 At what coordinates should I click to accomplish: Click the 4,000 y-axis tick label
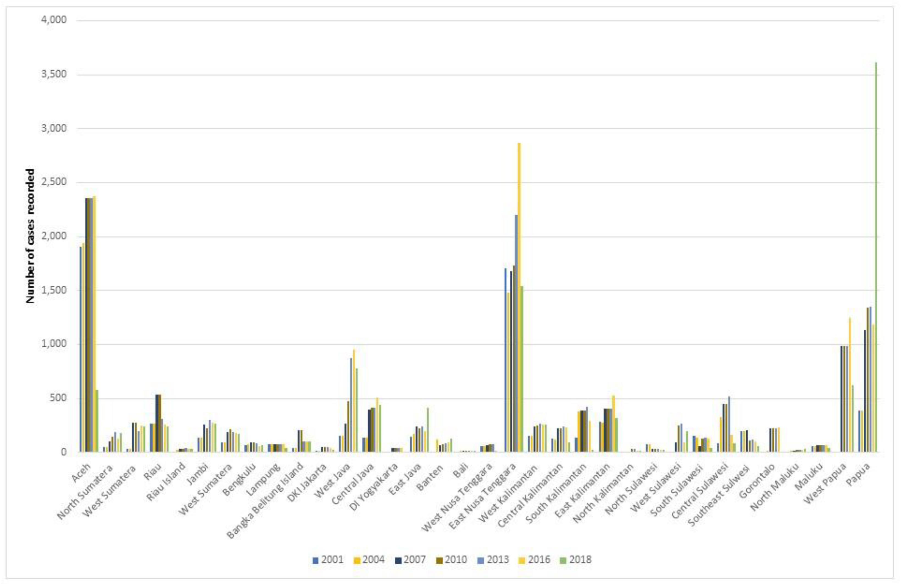pos(54,20)
